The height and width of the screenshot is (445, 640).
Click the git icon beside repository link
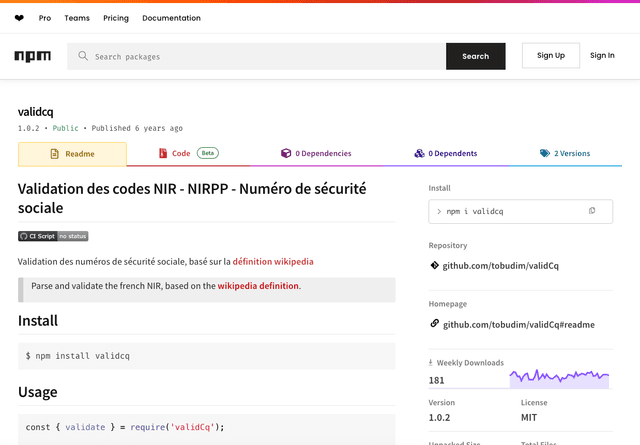[x=434, y=265]
